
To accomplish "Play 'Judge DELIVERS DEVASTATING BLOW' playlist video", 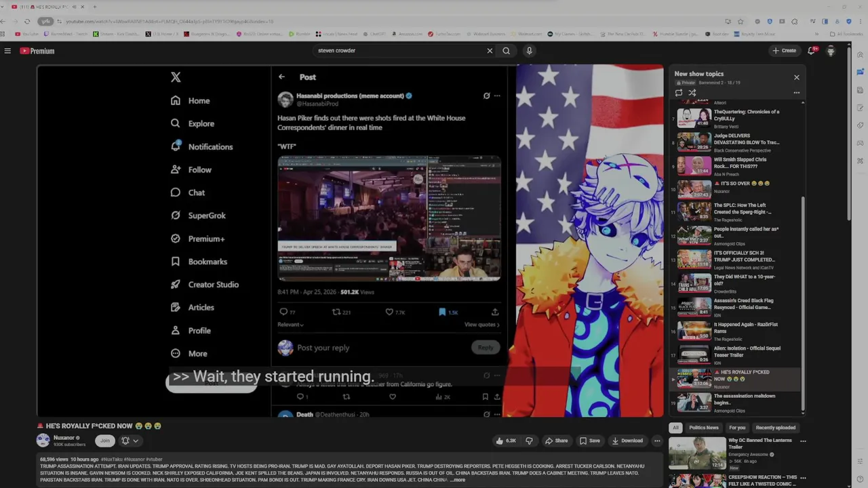I will (x=736, y=142).
